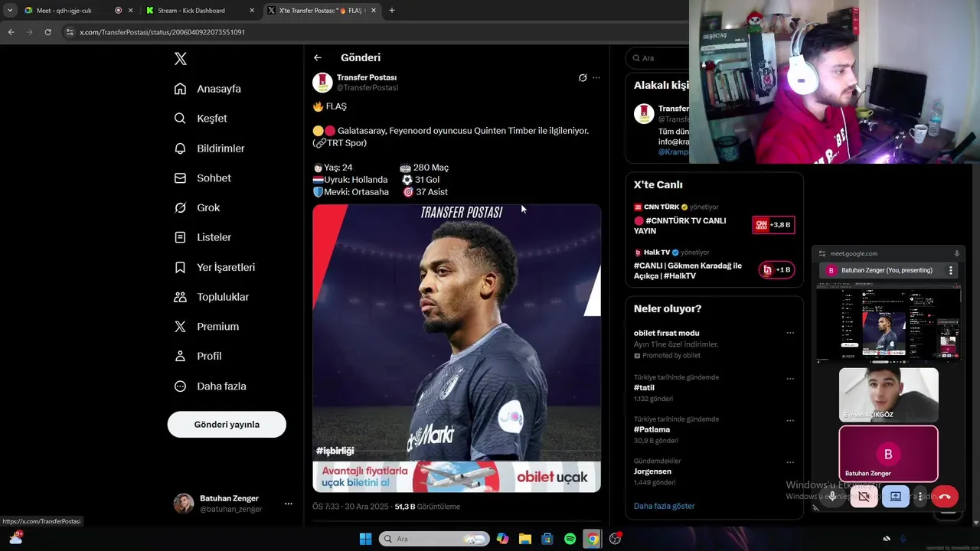This screenshot has width=980, height=551.
Task: Click Transfer Postası avatar in the post
Action: pyautogui.click(x=322, y=83)
